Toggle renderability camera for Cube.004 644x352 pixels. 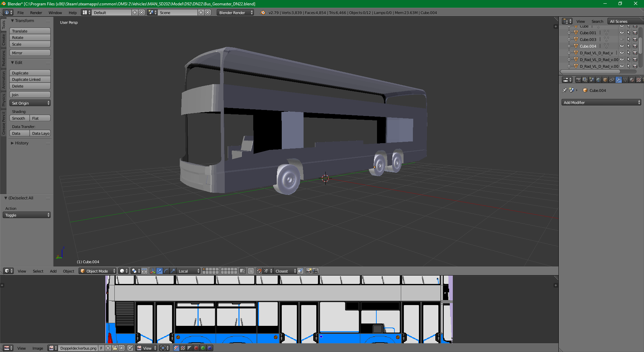pos(635,46)
